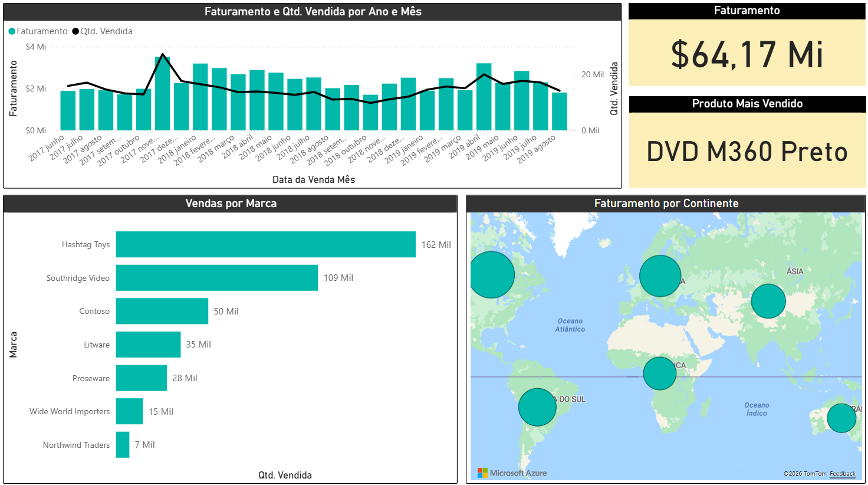
Task: Click the Microsoft Azure logo
Action: [x=512, y=473]
